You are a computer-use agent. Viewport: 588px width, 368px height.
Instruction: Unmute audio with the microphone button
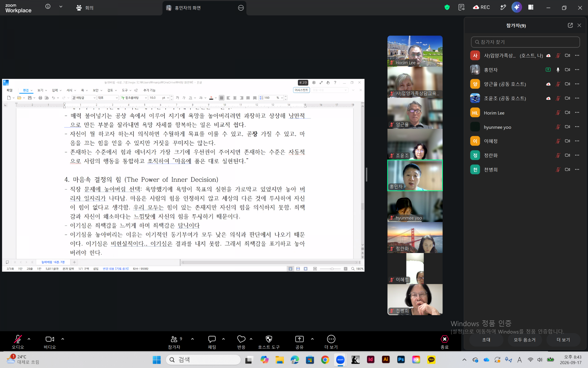point(18,342)
